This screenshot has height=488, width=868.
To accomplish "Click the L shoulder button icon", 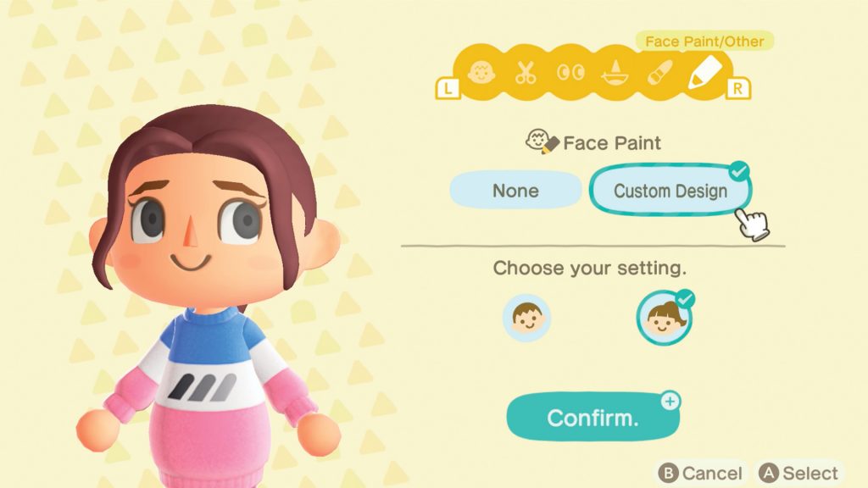I will (x=448, y=88).
